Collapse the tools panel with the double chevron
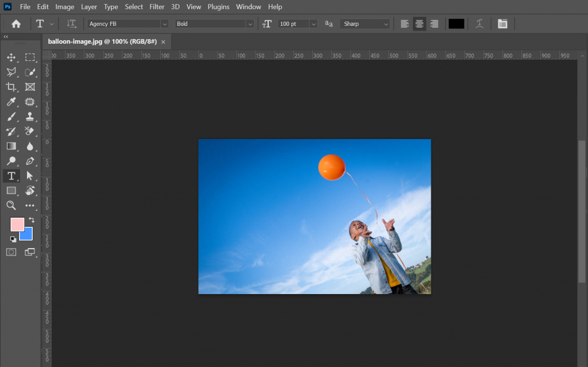Viewport: 588px width, 367px height. pos(5,36)
